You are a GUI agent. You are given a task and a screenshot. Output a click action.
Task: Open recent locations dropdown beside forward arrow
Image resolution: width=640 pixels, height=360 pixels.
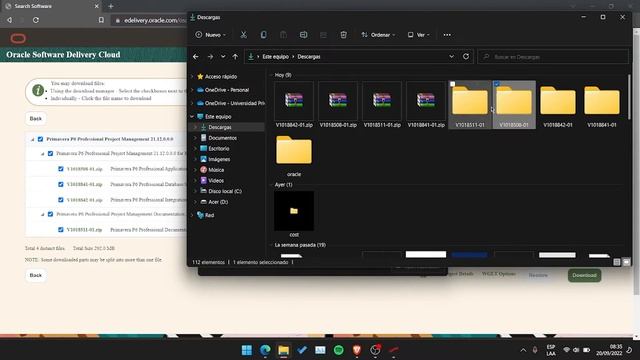click(223, 57)
